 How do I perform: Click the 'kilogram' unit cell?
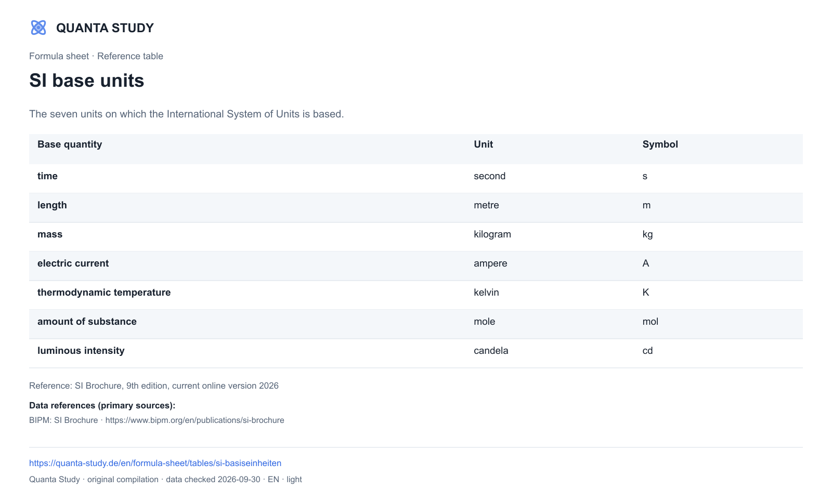point(492,234)
